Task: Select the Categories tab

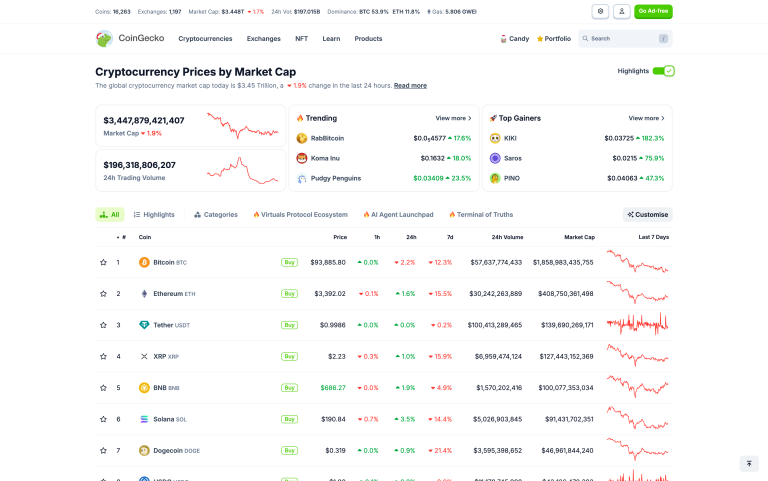Action: click(216, 215)
